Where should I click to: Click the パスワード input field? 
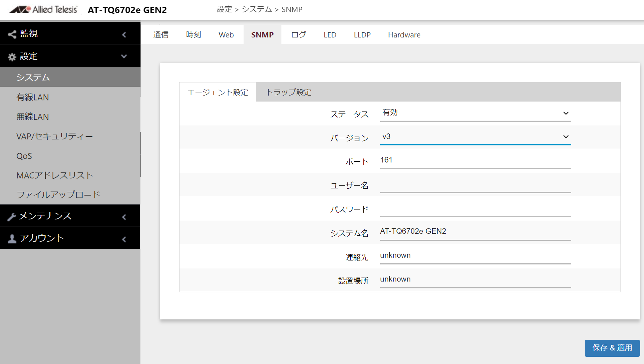(475, 208)
